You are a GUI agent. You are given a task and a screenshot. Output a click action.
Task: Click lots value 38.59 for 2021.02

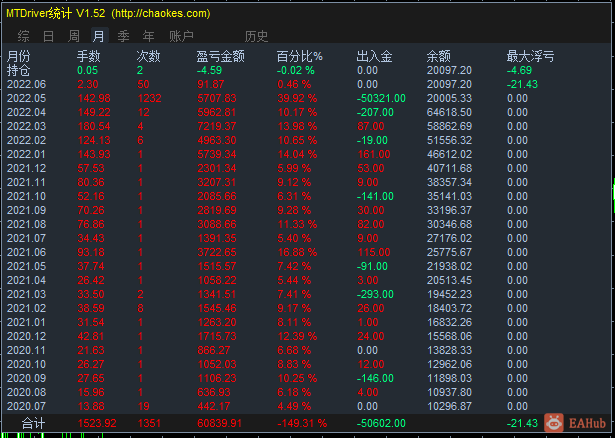pos(91,309)
